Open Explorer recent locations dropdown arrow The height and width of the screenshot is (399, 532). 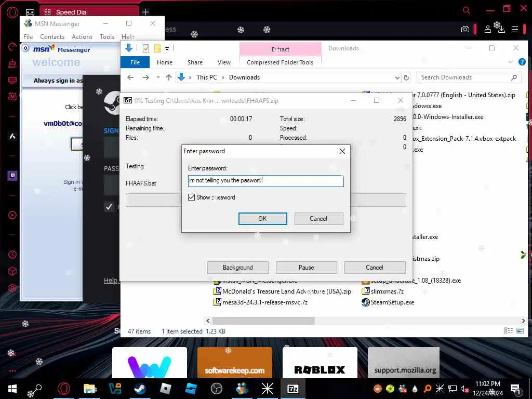158,77
